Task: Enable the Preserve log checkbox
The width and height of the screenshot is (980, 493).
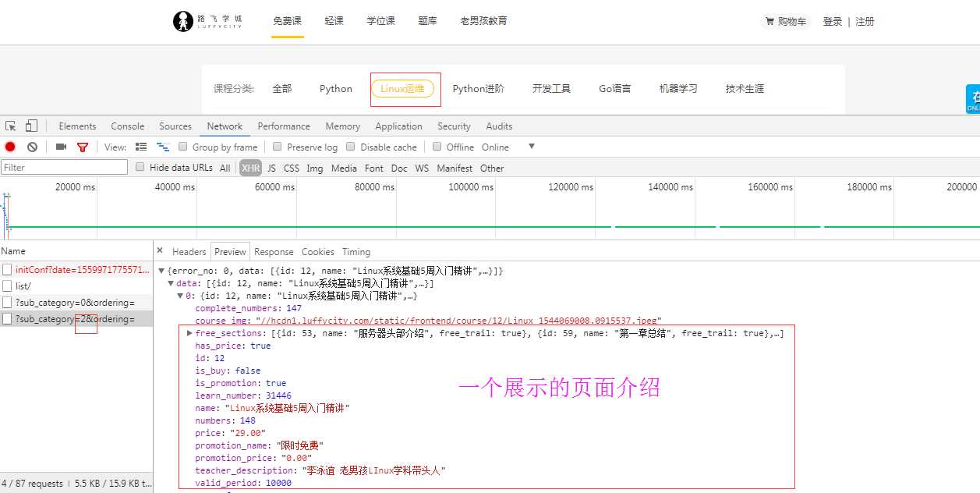Action: point(278,147)
